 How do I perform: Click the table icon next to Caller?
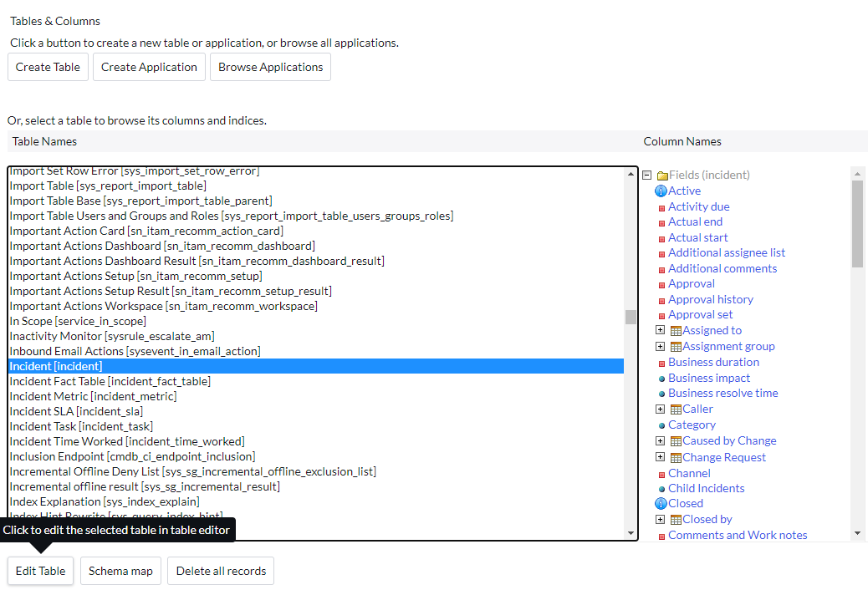pos(676,409)
